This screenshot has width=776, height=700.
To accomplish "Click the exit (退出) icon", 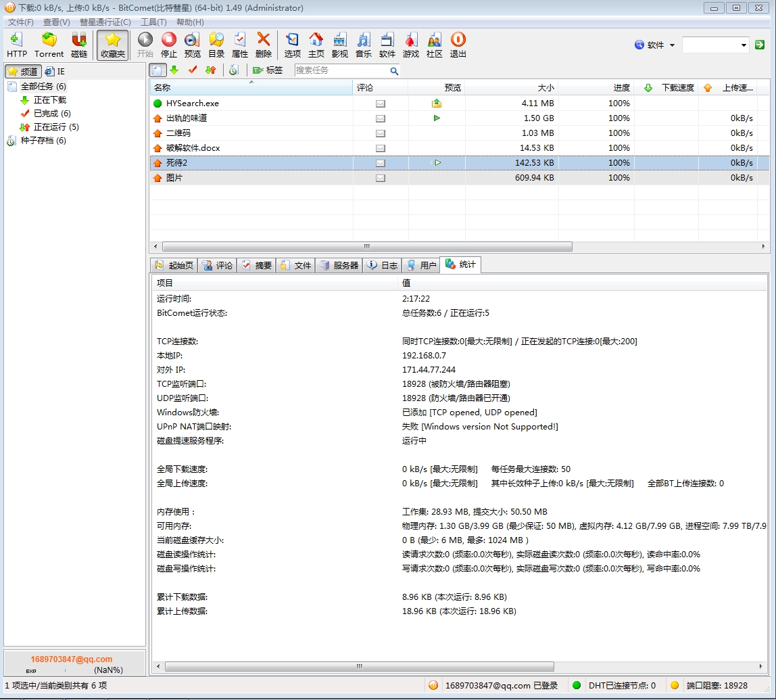I will (x=458, y=45).
